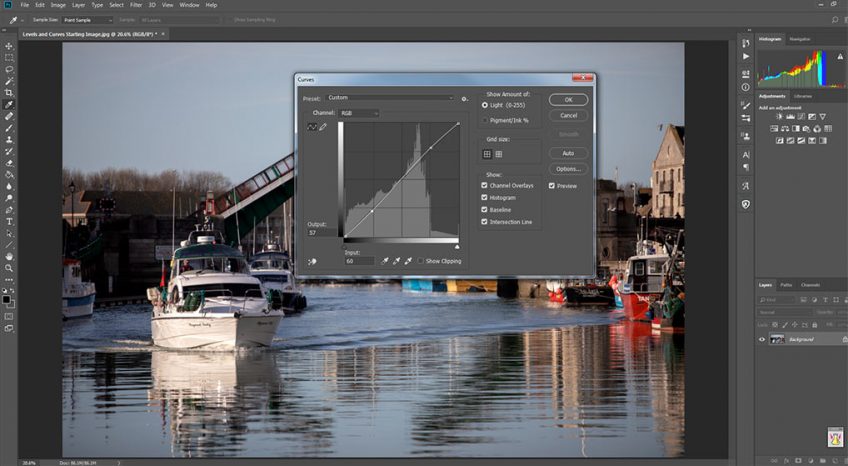This screenshot has width=848, height=466.
Task: Open the Channel RGB dropdown
Action: pos(359,113)
